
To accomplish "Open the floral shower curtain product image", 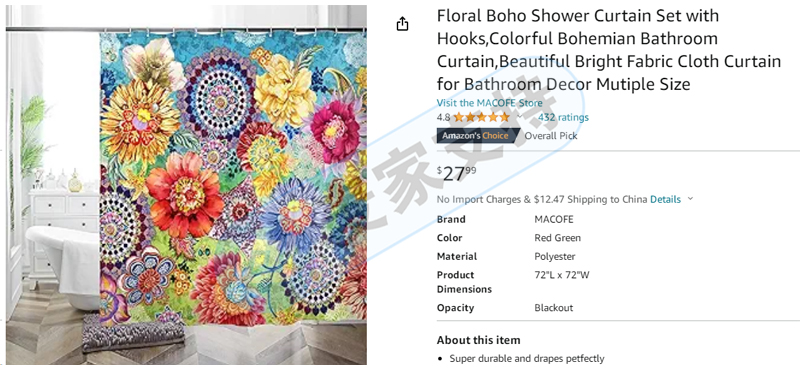I will click(186, 185).
